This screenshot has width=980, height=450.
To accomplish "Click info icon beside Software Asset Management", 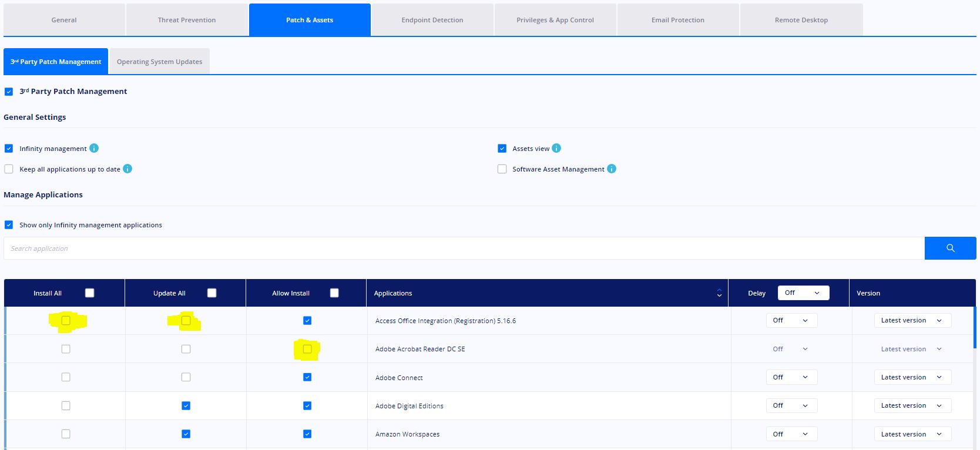I will coord(612,169).
